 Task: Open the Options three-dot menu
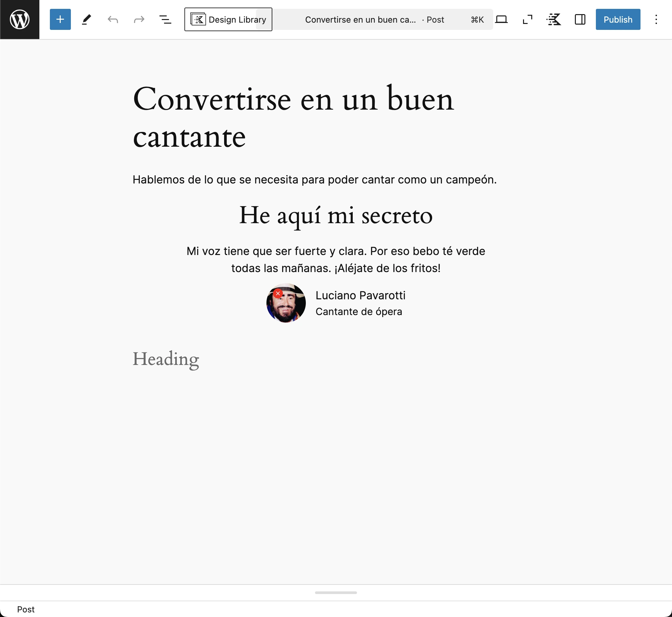click(656, 19)
